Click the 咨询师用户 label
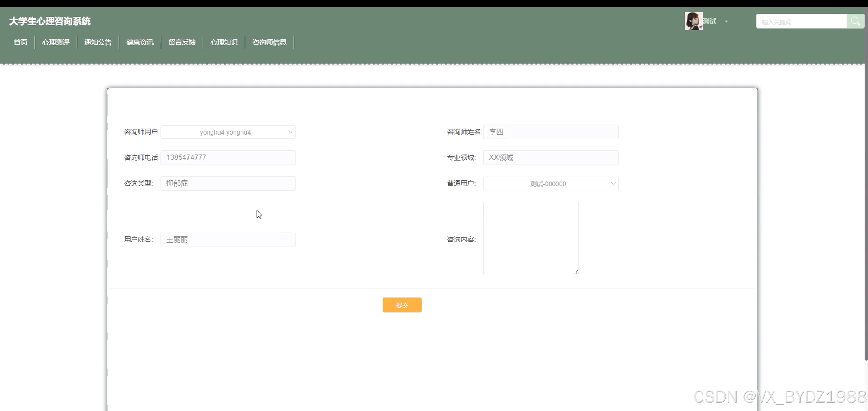Image resolution: width=868 pixels, height=411 pixels. pos(142,132)
